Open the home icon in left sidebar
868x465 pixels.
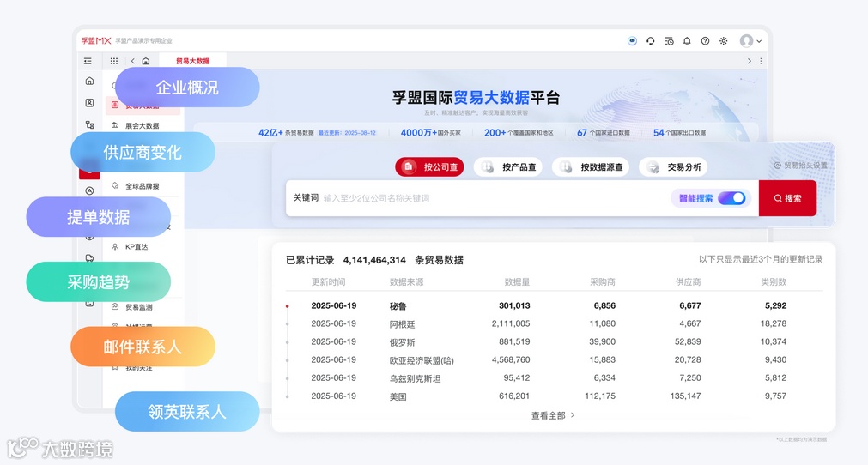click(89, 82)
